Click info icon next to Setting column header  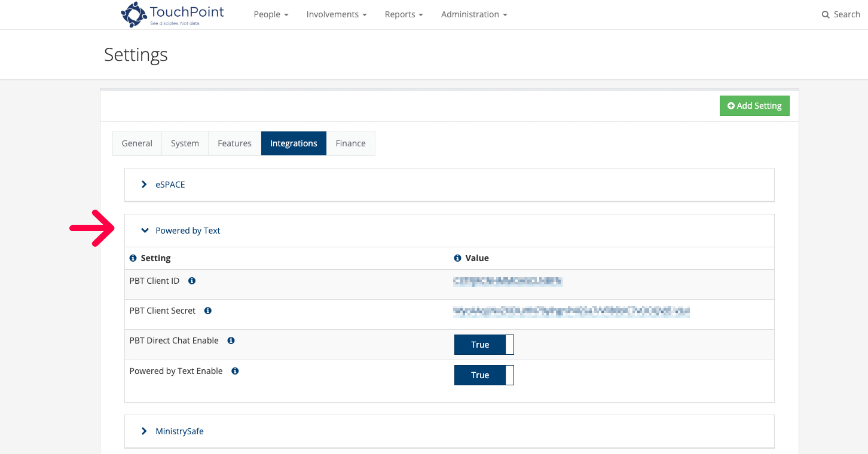[x=133, y=257]
